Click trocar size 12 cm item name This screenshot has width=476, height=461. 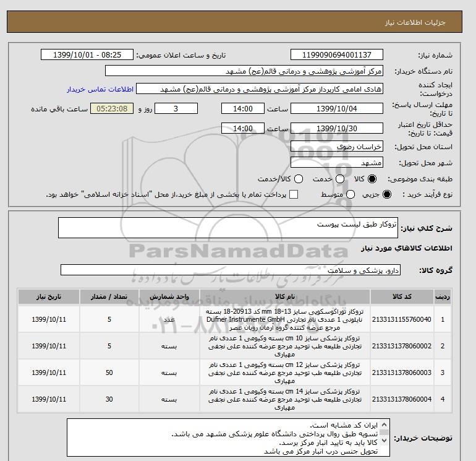(285, 373)
